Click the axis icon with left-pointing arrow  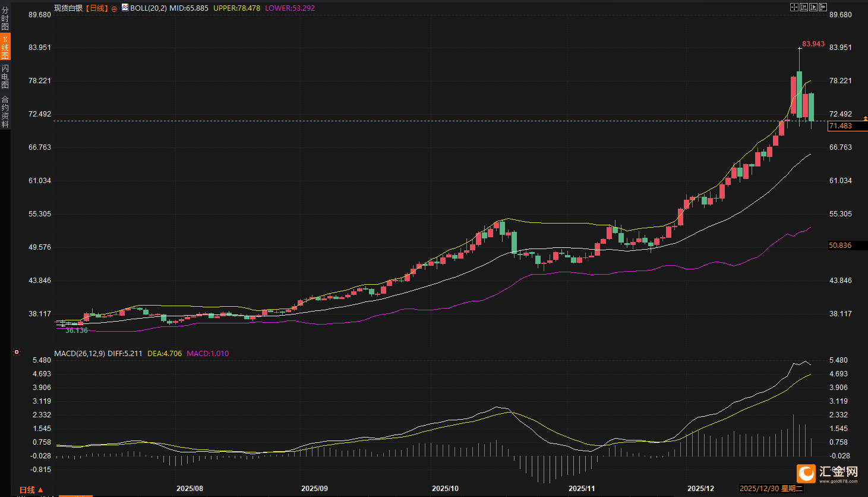804,7
